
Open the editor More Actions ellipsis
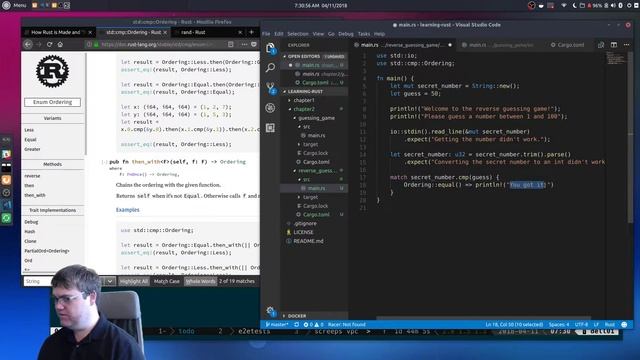pyautogui.click(x=626, y=45)
